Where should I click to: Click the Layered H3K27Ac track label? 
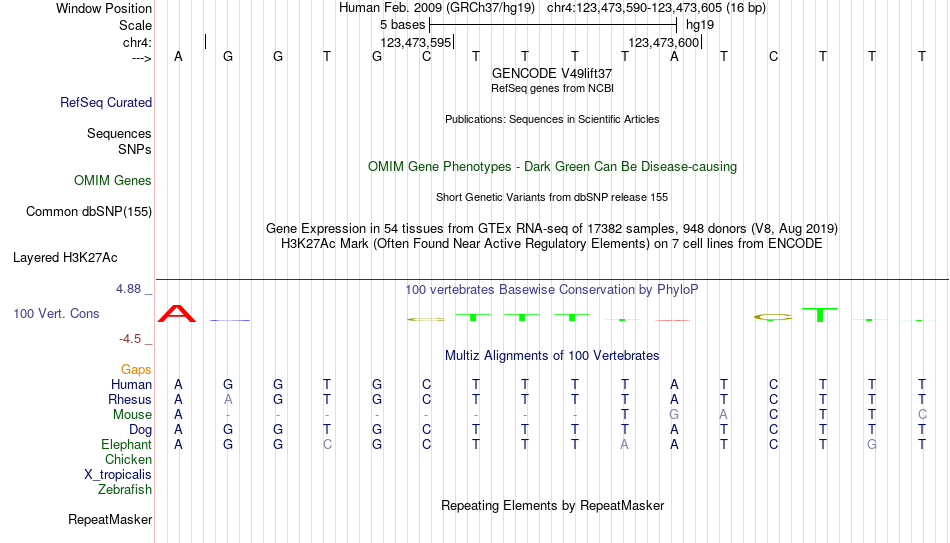(65, 258)
